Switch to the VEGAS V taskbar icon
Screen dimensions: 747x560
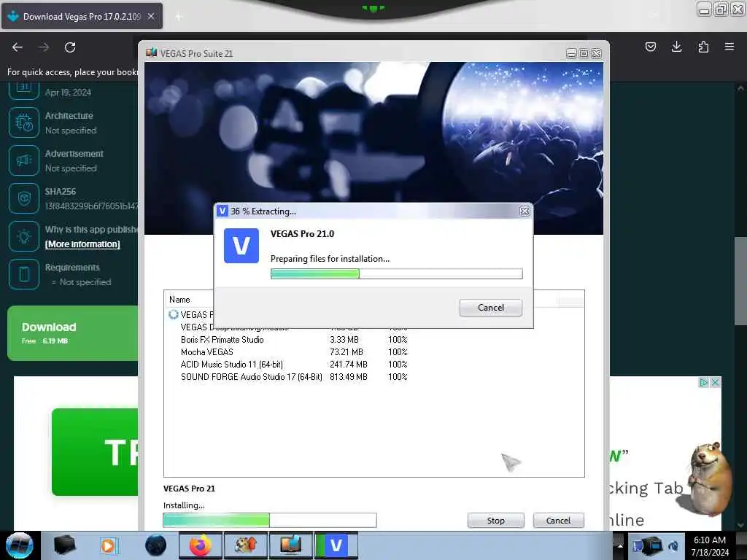coord(336,545)
